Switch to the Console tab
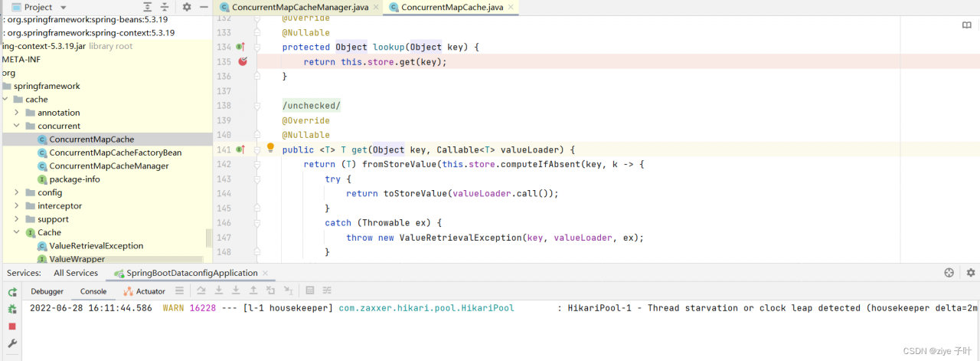 (x=93, y=291)
